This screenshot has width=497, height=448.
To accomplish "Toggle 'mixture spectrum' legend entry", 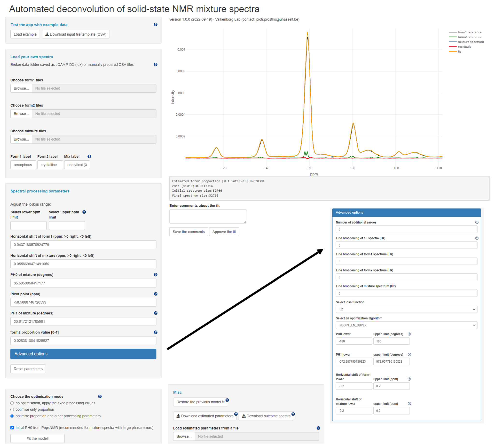I will pyautogui.click(x=470, y=42).
